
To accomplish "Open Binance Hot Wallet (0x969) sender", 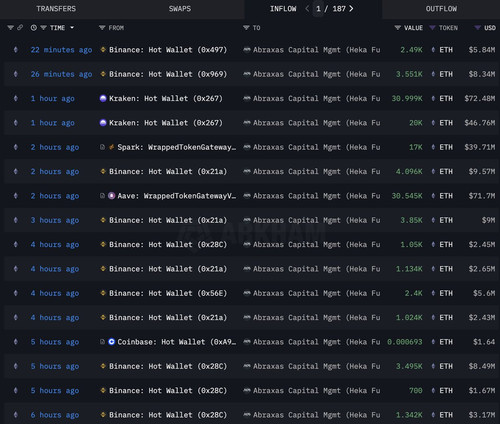I will tap(168, 74).
